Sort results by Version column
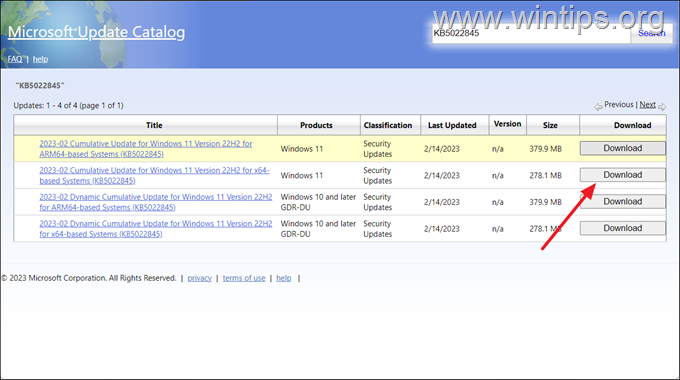 pos(507,124)
